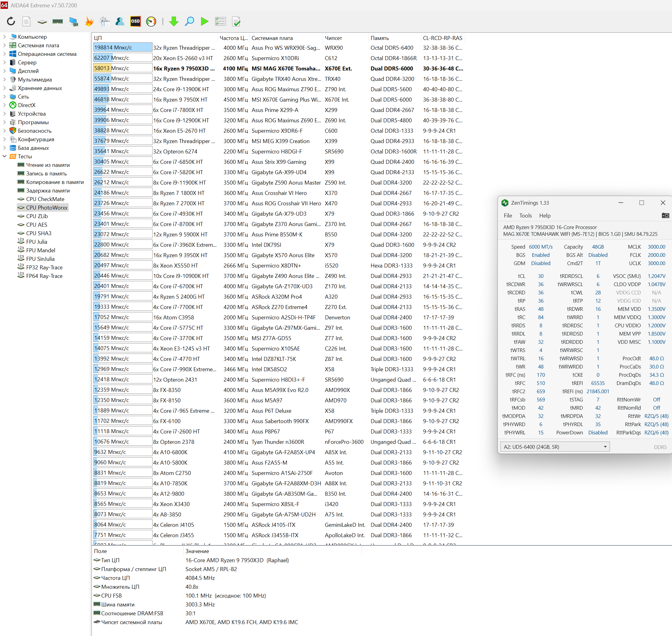Open the Report page icon
The height and width of the screenshot is (636, 672).
point(27,21)
